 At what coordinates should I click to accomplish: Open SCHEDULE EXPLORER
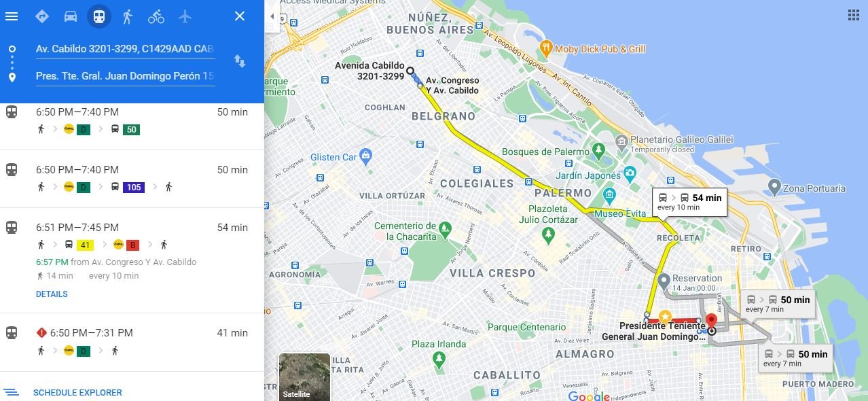(77, 392)
